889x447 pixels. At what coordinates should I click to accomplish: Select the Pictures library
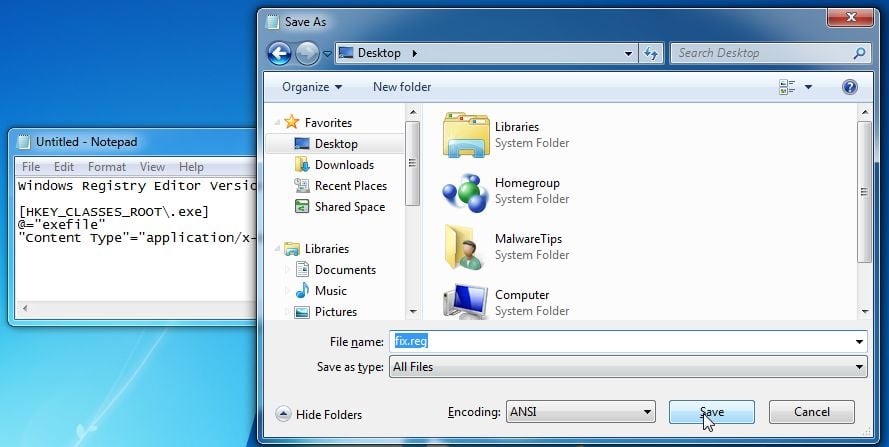tap(336, 311)
